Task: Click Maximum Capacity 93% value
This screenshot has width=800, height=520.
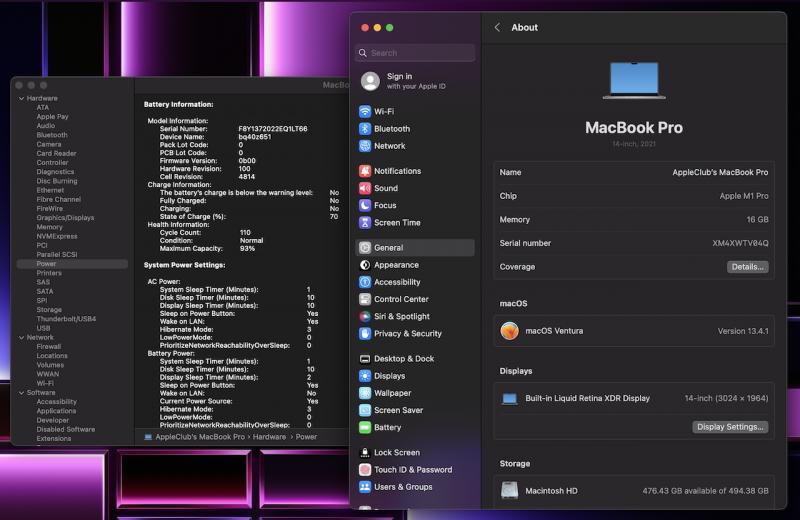Action: [x=247, y=249]
